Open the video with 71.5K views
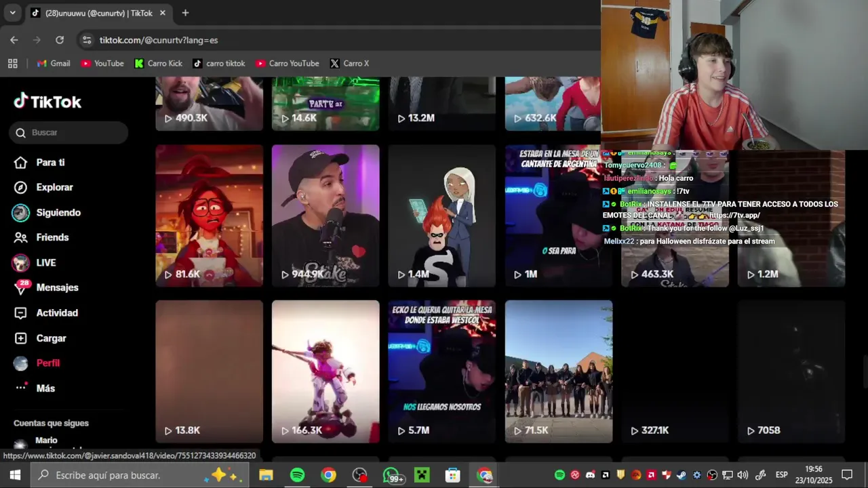Screen dimensions: 868x488 (x=559, y=371)
